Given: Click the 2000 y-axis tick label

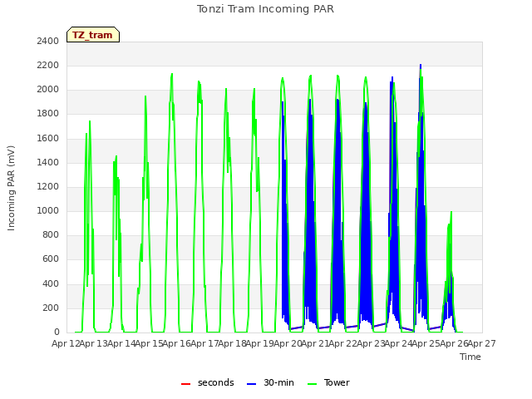Looking at the screenshot, I should coord(48,89).
